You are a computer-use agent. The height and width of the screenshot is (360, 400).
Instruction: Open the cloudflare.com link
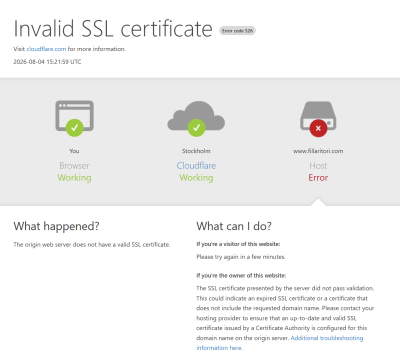pos(46,49)
